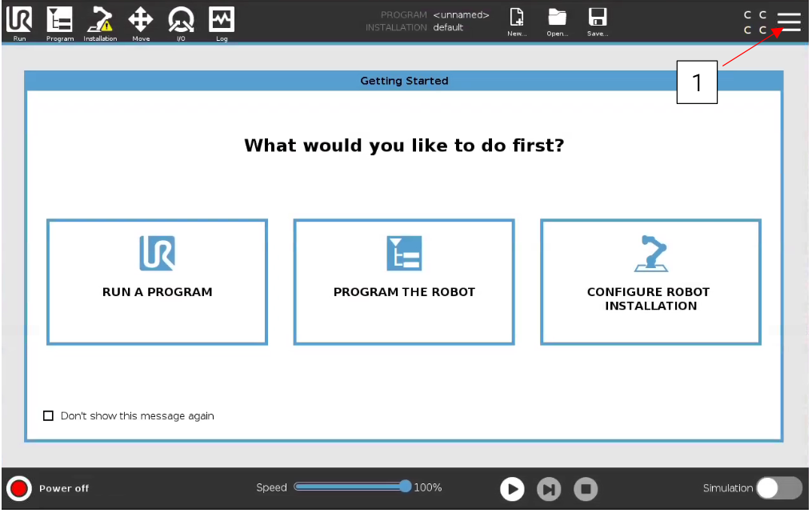Select PROGRAM THE ROBOT

tap(403, 282)
